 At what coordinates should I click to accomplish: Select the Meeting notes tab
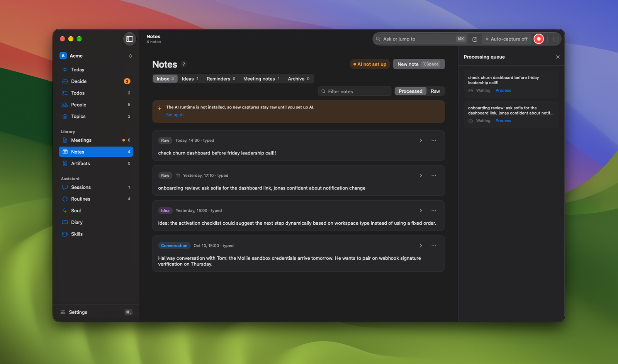coord(261,79)
